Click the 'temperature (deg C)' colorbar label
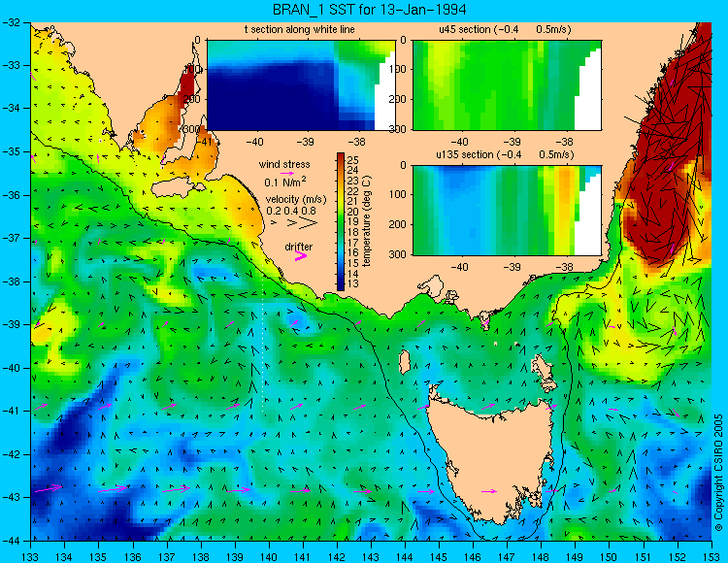Image resolution: width=728 pixels, height=563 pixels. pyautogui.click(x=367, y=221)
